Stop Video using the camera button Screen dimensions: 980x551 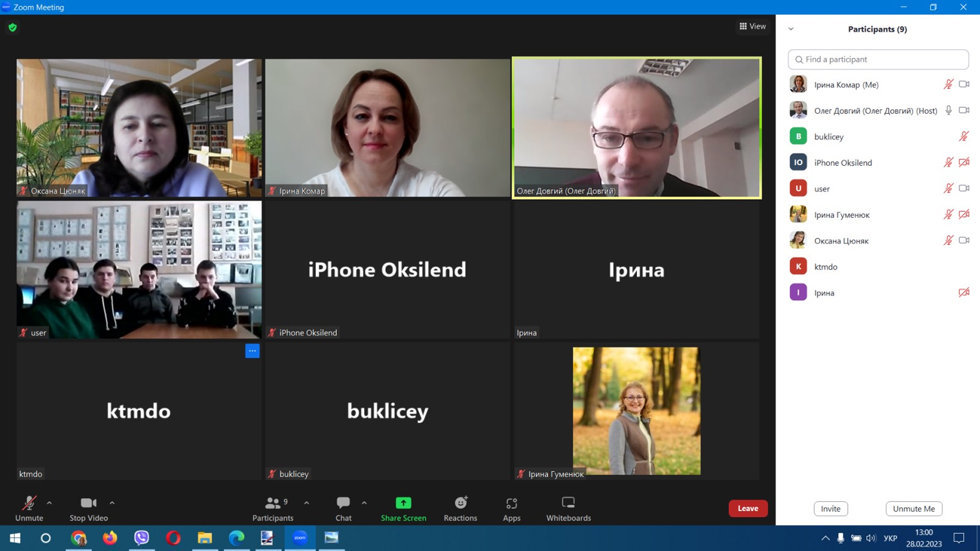point(89,508)
